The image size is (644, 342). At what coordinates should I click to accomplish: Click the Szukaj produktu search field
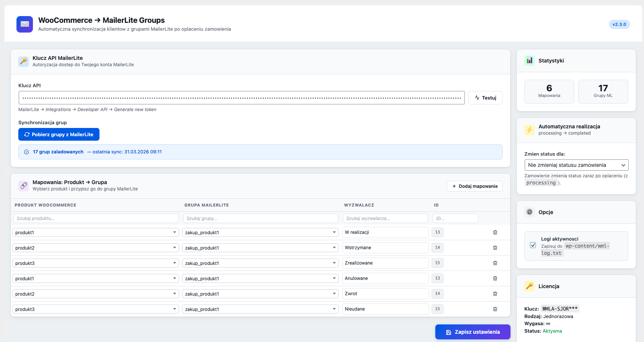(x=96, y=219)
